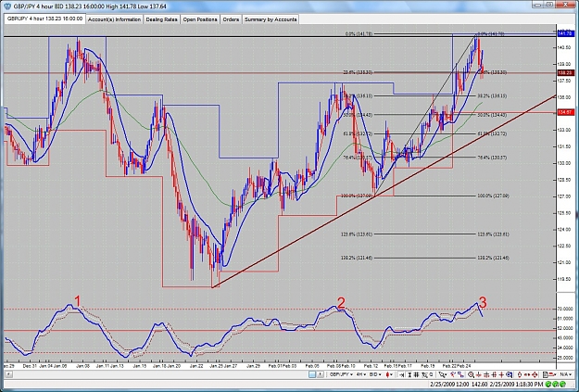This screenshot has height=392, width=579.
Task: Click the 2/25/2009 12:00 status bar date
Action: pyautogui.click(x=449, y=385)
